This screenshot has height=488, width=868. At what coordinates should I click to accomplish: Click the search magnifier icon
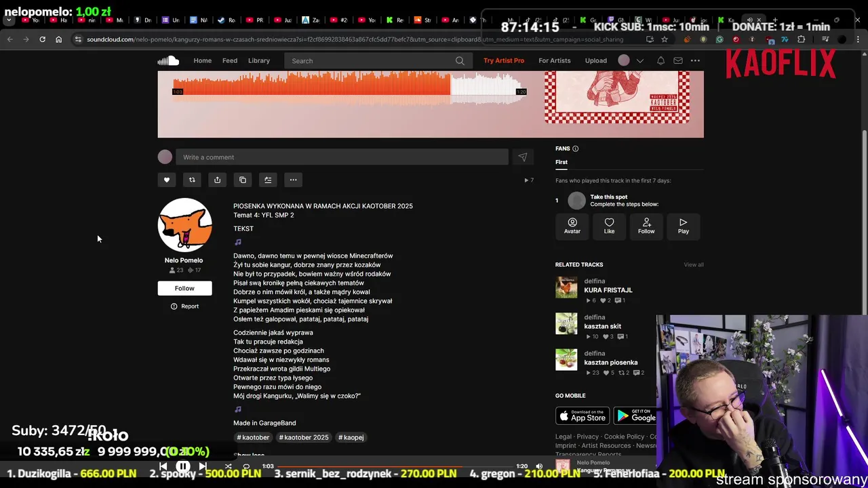tap(460, 61)
